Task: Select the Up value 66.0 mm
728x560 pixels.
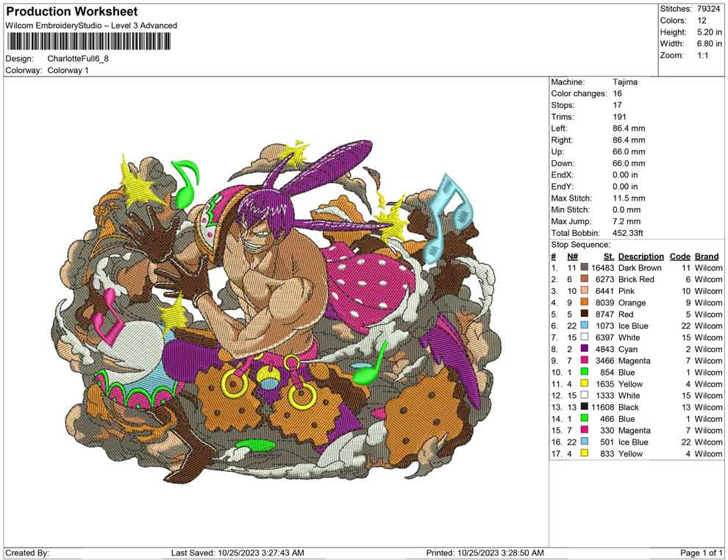Action: pyautogui.click(x=629, y=151)
